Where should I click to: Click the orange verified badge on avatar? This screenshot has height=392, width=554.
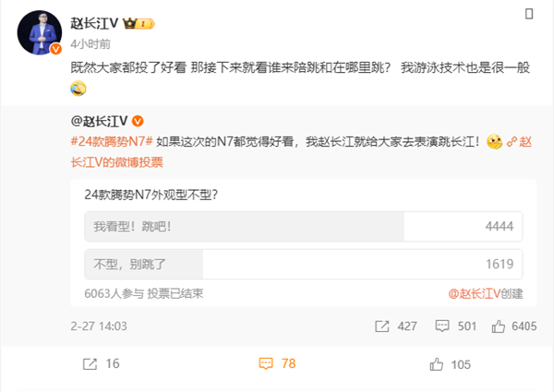point(55,49)
